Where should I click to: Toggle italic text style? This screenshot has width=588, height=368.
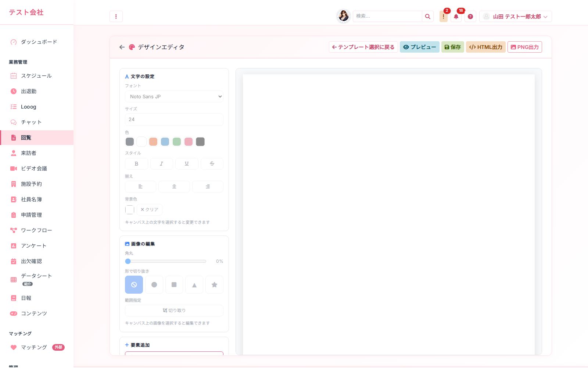point(161,164)
